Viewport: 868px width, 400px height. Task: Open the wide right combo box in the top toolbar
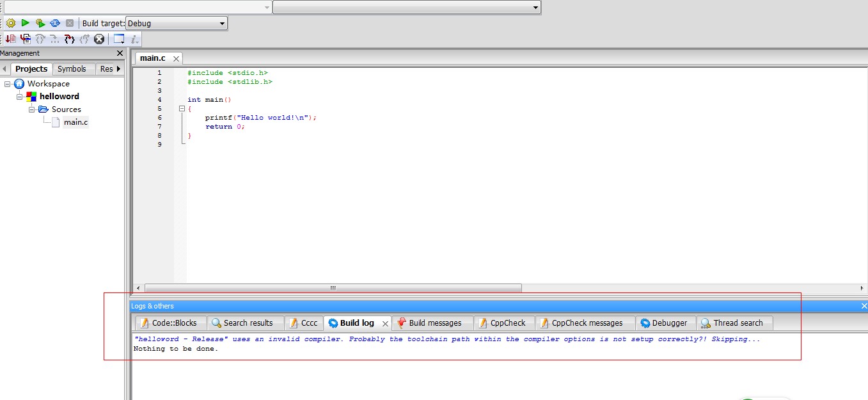(407, 7)
